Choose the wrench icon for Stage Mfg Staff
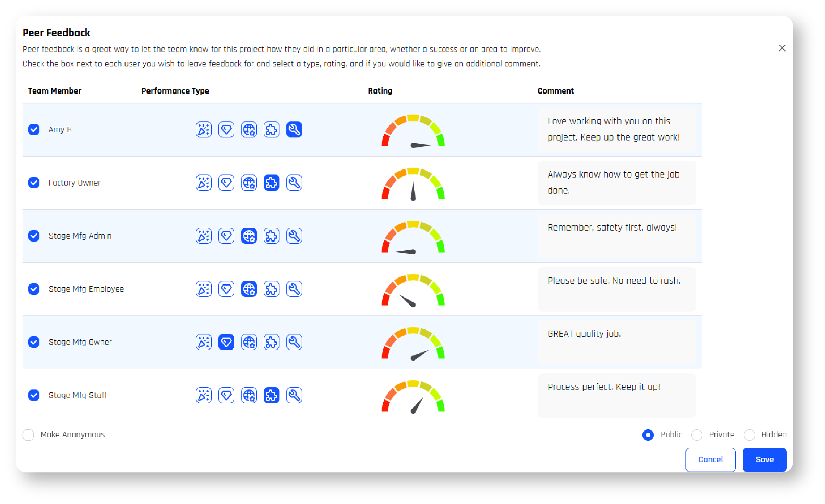 294,396
